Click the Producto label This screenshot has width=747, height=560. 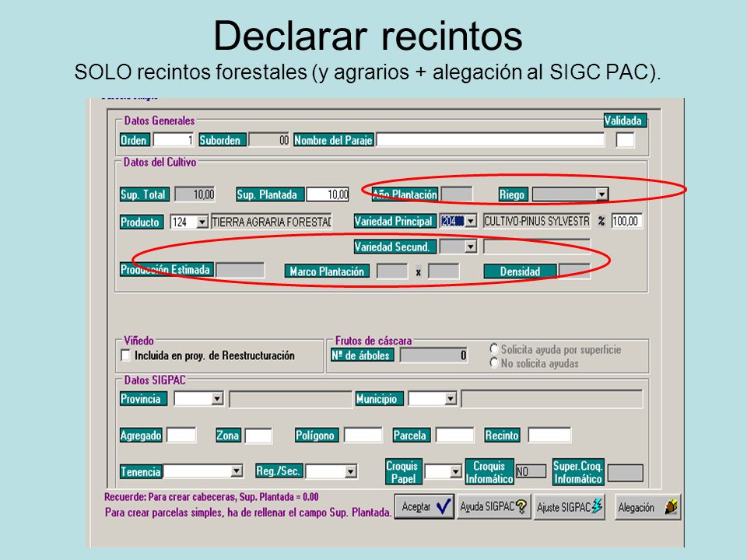tap(140, 222)
